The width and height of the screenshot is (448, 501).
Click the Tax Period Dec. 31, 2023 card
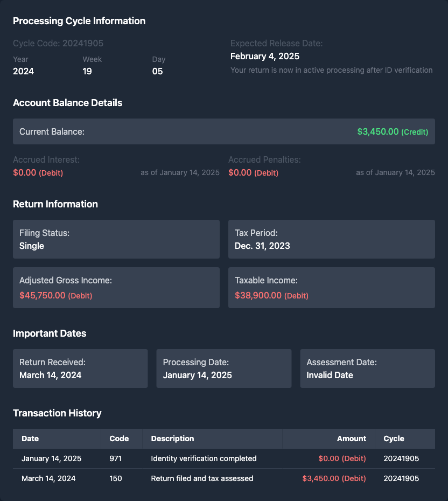click(332, 239)
